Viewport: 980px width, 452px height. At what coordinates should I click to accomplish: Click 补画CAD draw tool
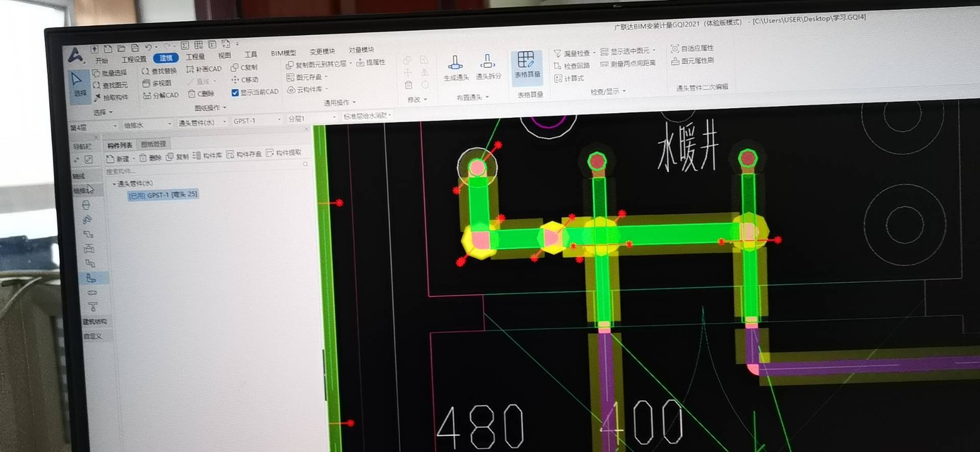pos(204,69)
